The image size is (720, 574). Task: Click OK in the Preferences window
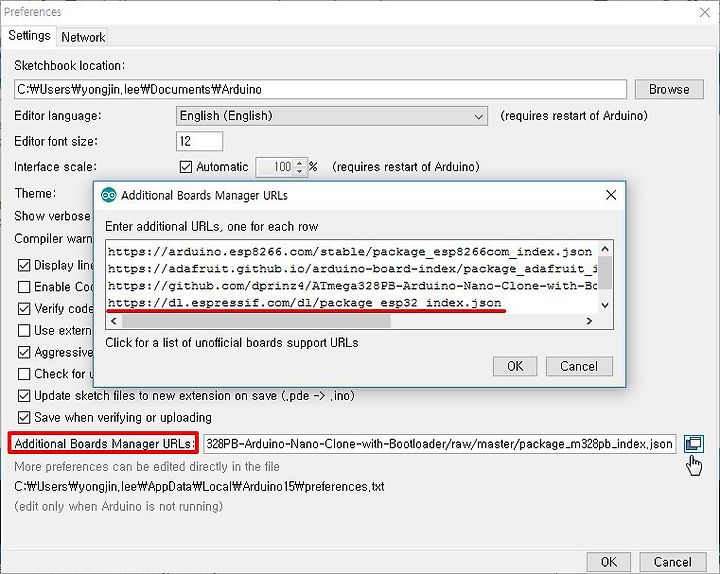608,562
